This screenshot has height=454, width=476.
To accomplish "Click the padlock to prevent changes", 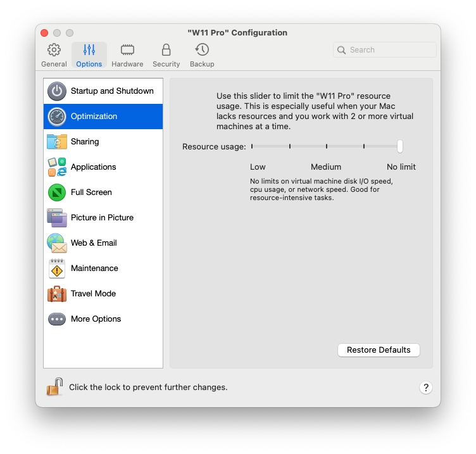I will coord(54,387).
